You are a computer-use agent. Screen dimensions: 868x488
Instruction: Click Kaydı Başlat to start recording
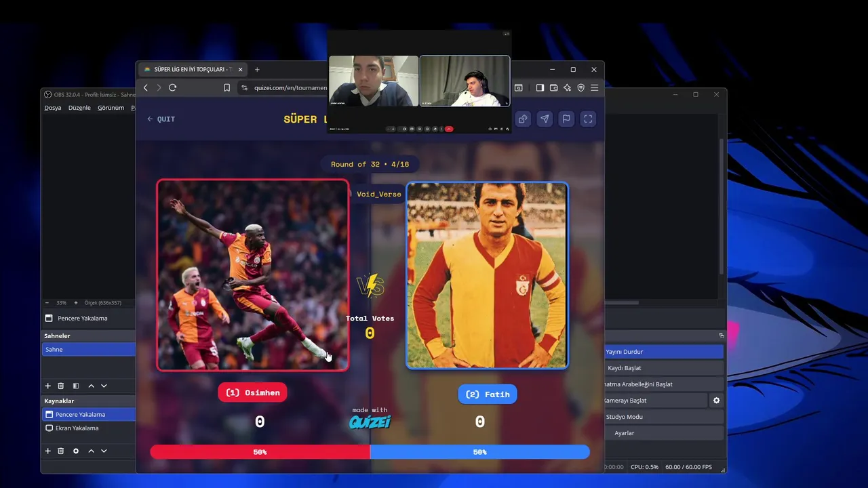(x=664, y=368)
